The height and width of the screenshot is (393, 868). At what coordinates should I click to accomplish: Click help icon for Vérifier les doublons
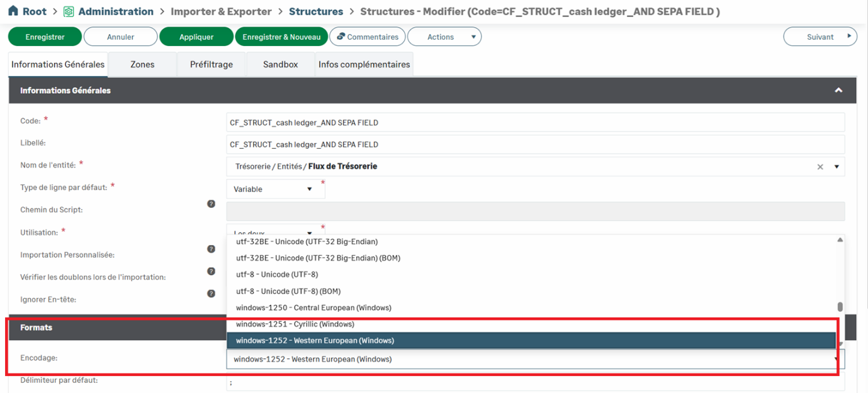pyautogui.click(x=211, y=271)
